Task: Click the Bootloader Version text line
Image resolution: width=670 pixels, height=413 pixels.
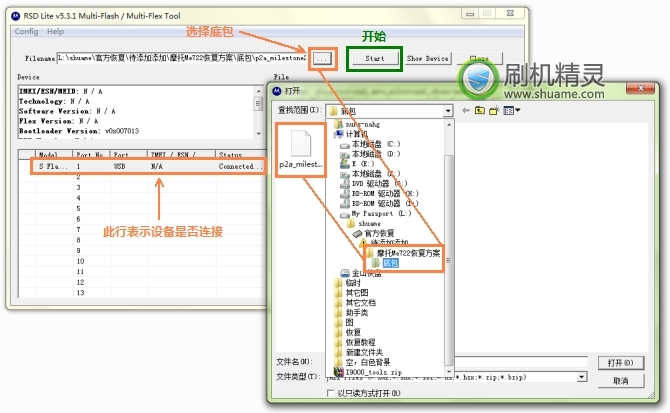Action: [79, 131]
